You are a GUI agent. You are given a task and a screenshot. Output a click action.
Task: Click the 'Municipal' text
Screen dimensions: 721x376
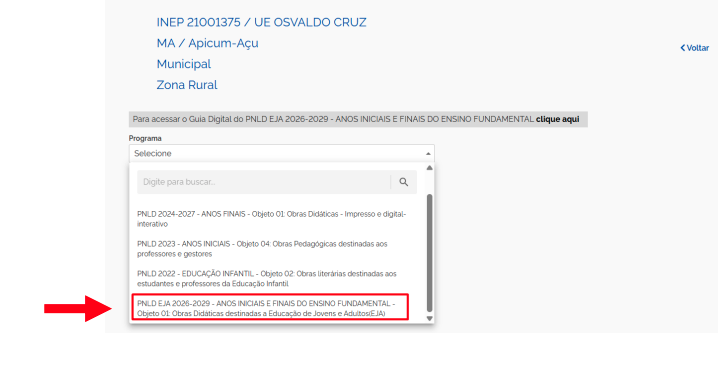point(183,64)
